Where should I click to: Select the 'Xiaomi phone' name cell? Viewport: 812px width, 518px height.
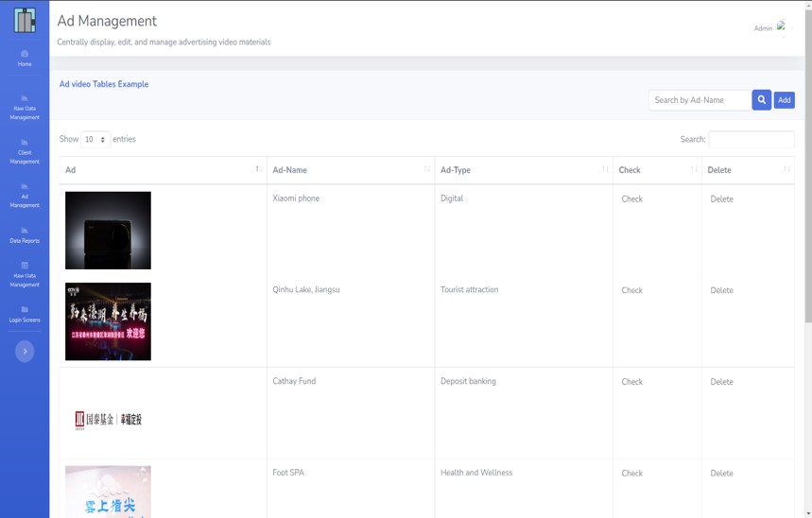point(296,199)
